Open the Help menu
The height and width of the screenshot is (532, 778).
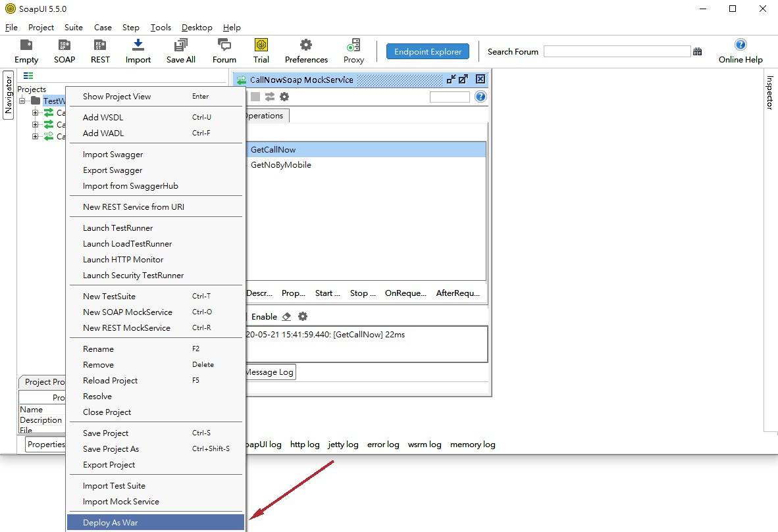232,27
